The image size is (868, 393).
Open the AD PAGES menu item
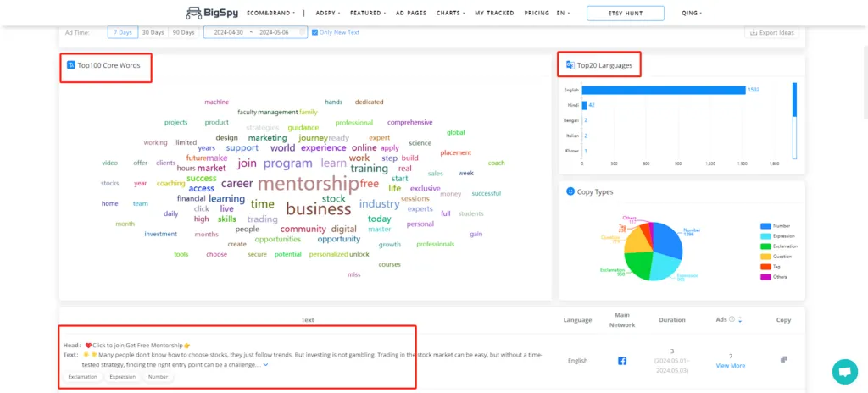click(409, 14)
